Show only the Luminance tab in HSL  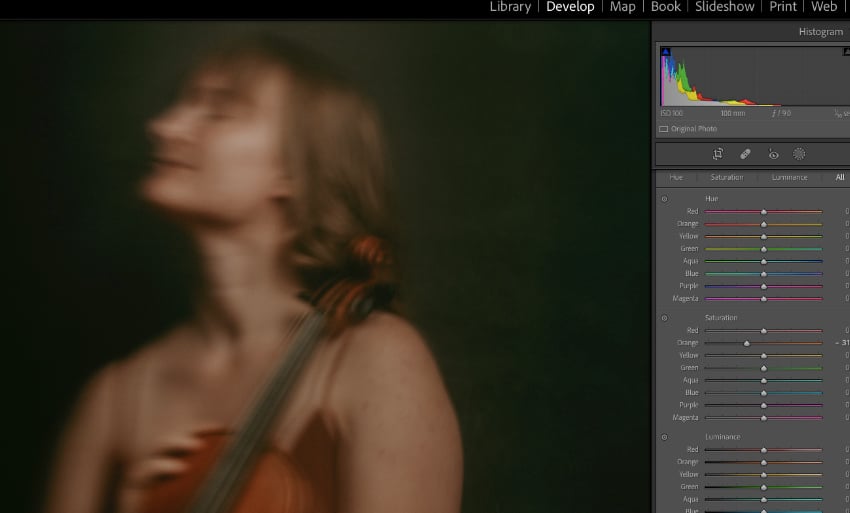789,177
